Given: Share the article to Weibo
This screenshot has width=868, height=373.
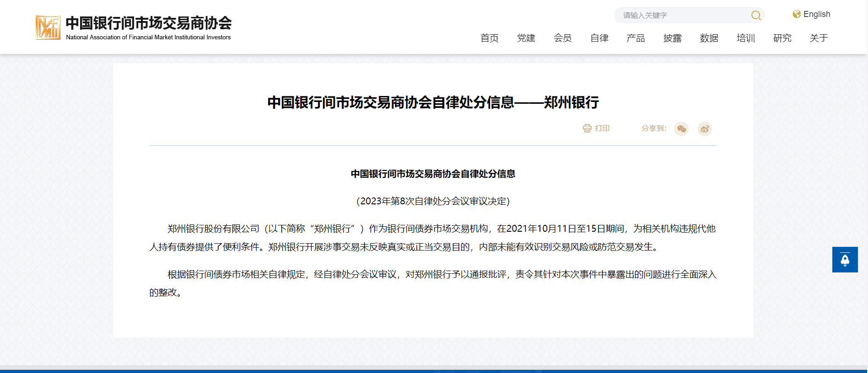Looking at the screenshot, I should [x=705, y=129].
